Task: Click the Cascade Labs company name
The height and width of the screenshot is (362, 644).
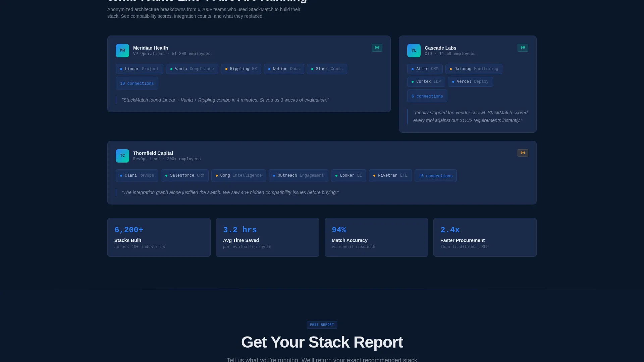Action: click(x=440, y=48)
